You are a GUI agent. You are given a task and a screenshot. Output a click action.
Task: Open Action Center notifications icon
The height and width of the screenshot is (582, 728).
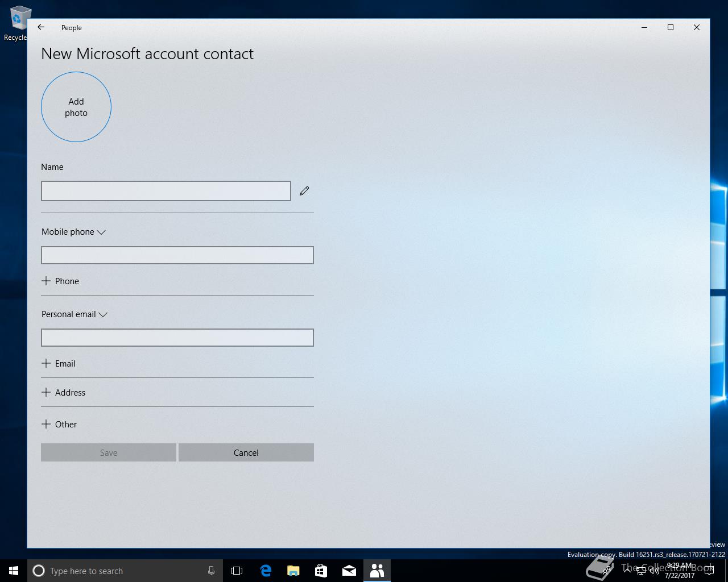click(709, 571)
